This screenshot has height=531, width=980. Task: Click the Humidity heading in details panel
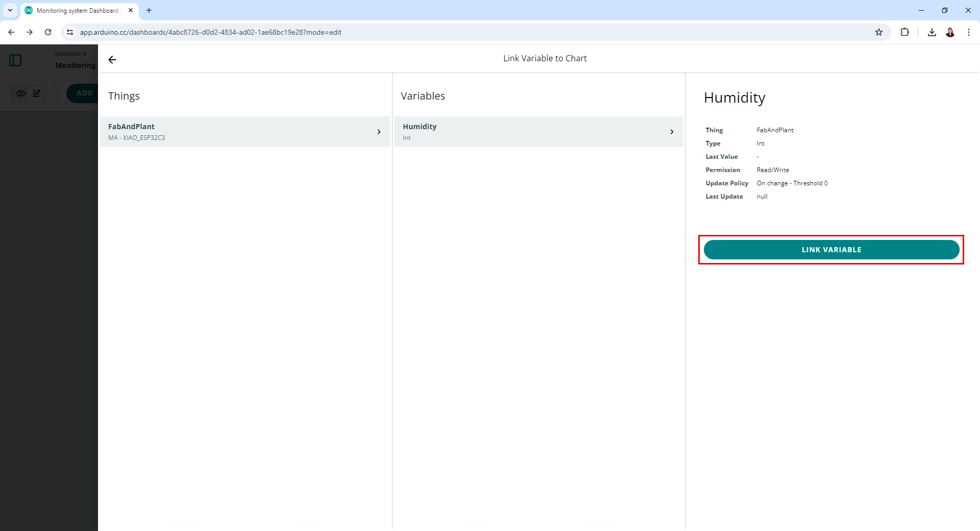pos(734,98)
